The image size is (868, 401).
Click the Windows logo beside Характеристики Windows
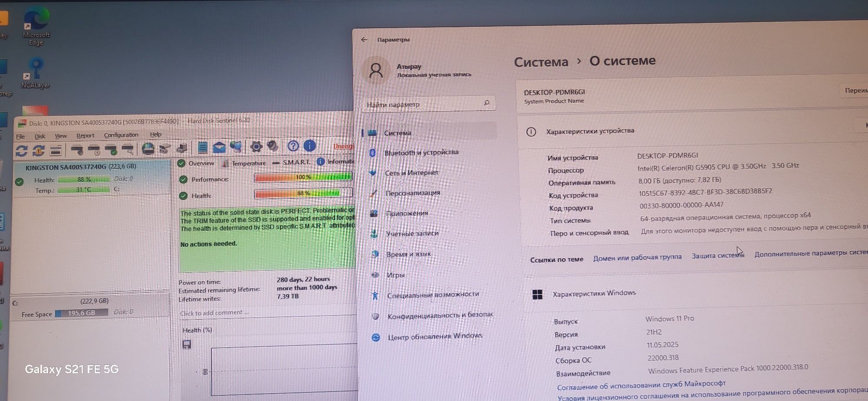coord(537,295)
